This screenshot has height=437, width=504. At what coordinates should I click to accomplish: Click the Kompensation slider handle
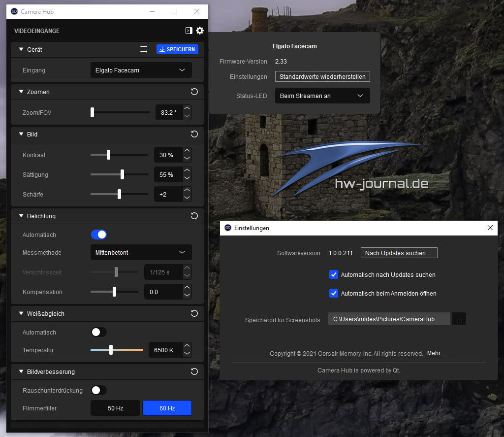(114, 292)
